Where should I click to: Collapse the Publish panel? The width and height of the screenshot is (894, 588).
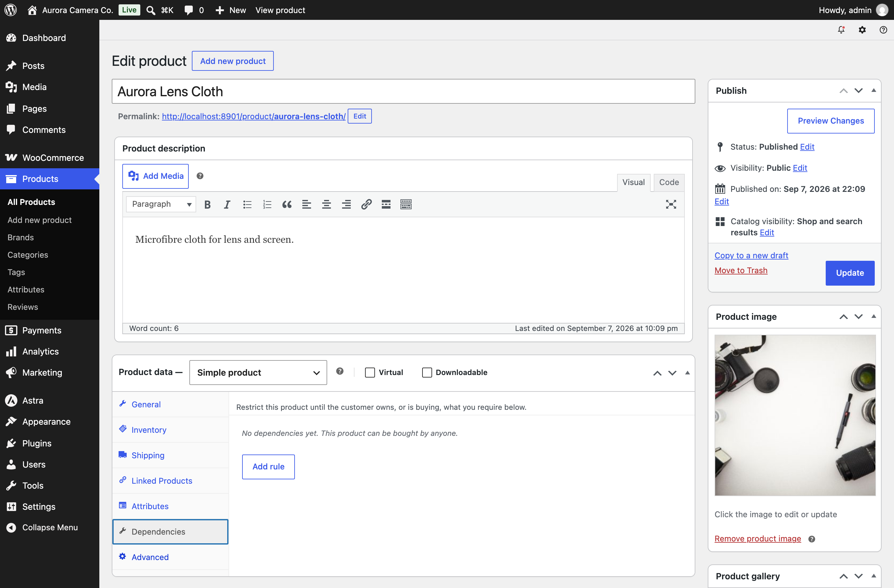point(874,90)
